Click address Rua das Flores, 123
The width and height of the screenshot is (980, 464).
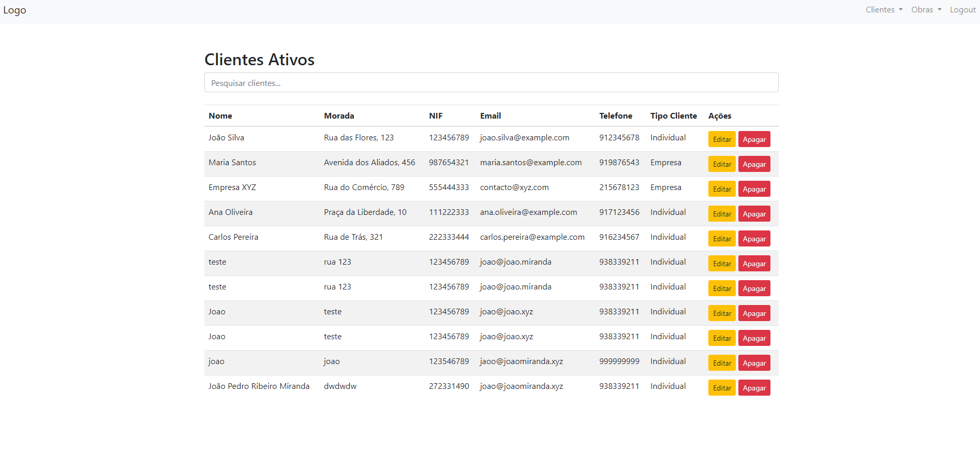[x=359, y=138]
